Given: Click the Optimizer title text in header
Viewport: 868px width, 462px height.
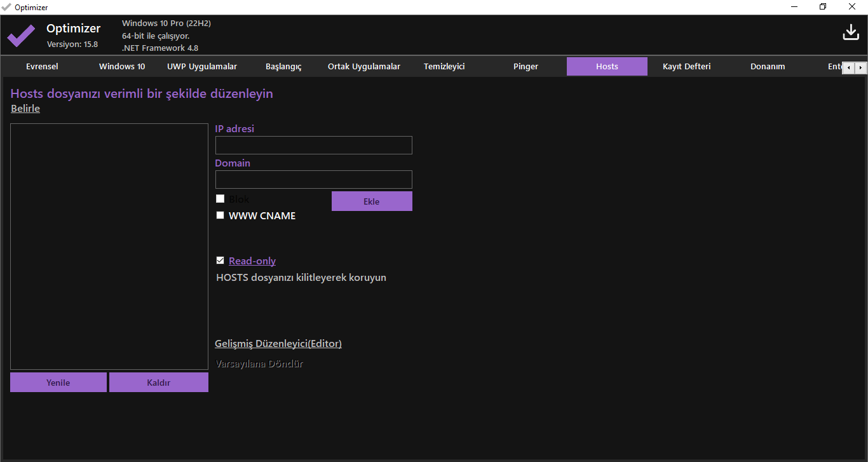Looking at the screenshot, I should pyautogui.click(x=74, y=29).
